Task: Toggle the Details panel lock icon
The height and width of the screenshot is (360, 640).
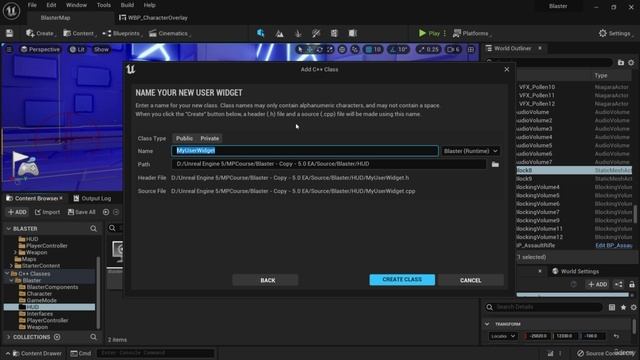Action: tap(632, 284)
